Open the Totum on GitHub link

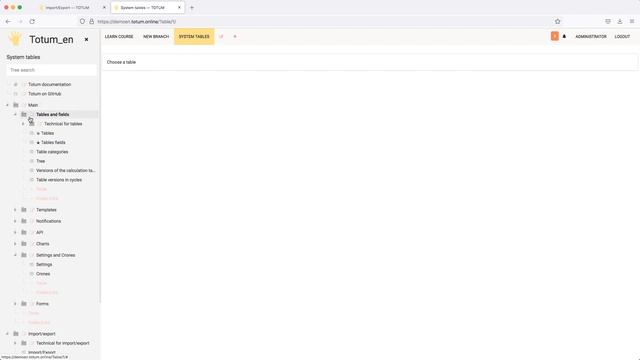click(x=44, y=94)
